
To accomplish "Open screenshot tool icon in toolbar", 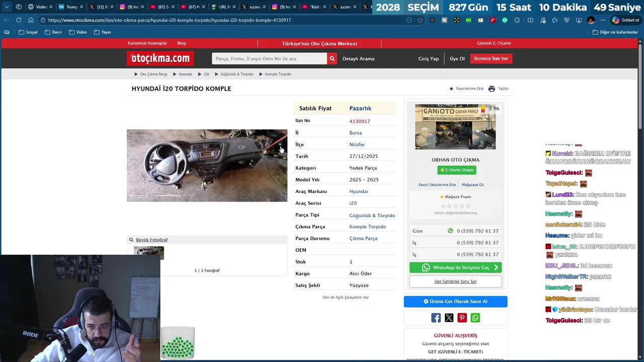I will pyautogui.click(x=579, y=20).
